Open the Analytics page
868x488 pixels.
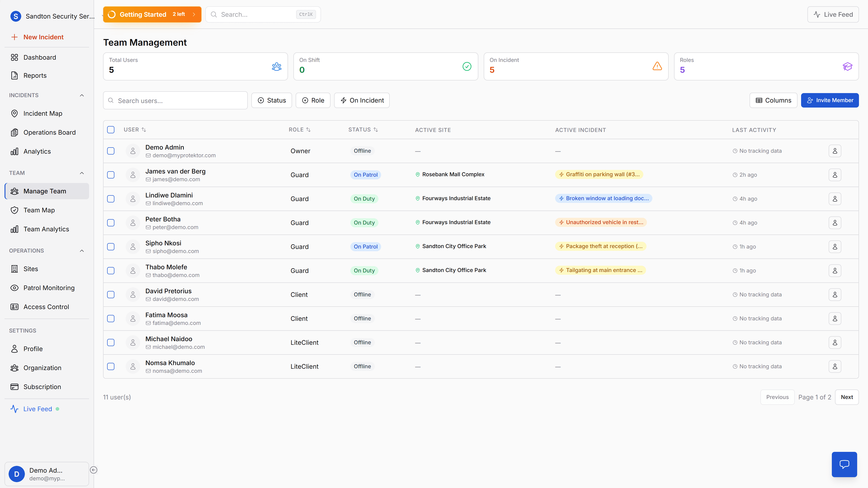click(37, 151)
